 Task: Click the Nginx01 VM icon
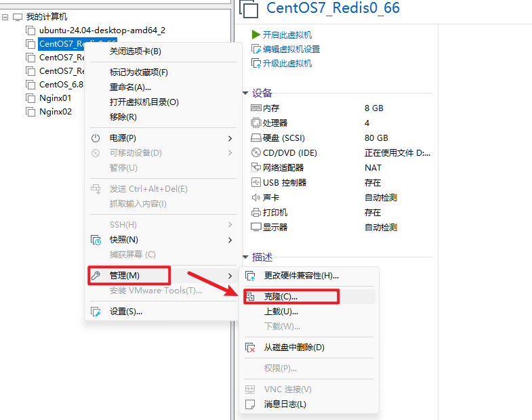coord(30,98)
